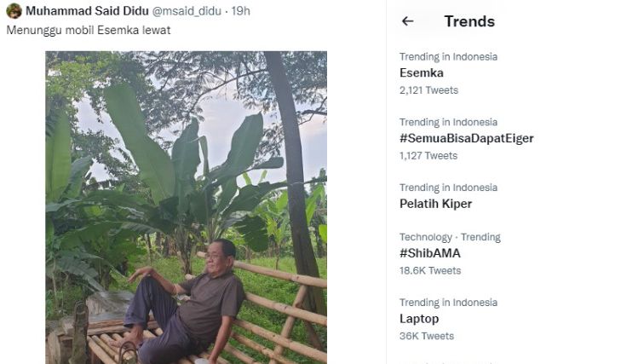Image resolution: width=644 pixels, height=364 pixels.
Task: Click the "2,121 Tweets" count
Action: tap(428, 90)
